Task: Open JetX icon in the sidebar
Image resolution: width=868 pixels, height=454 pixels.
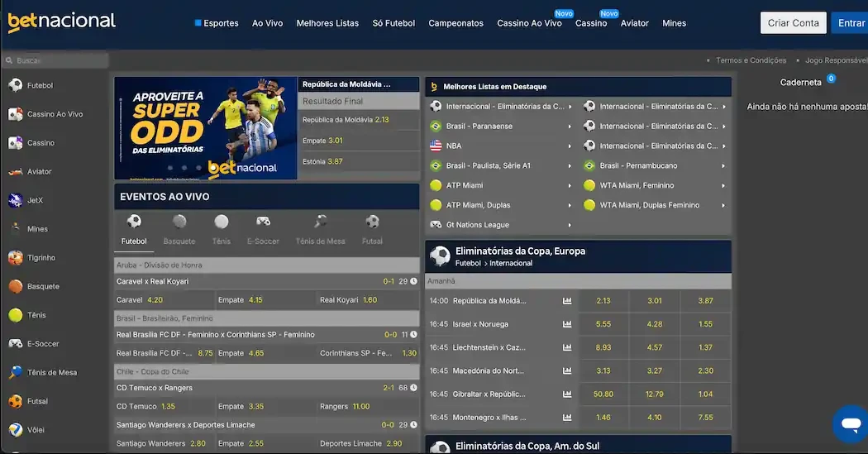Action: [15, 200]
